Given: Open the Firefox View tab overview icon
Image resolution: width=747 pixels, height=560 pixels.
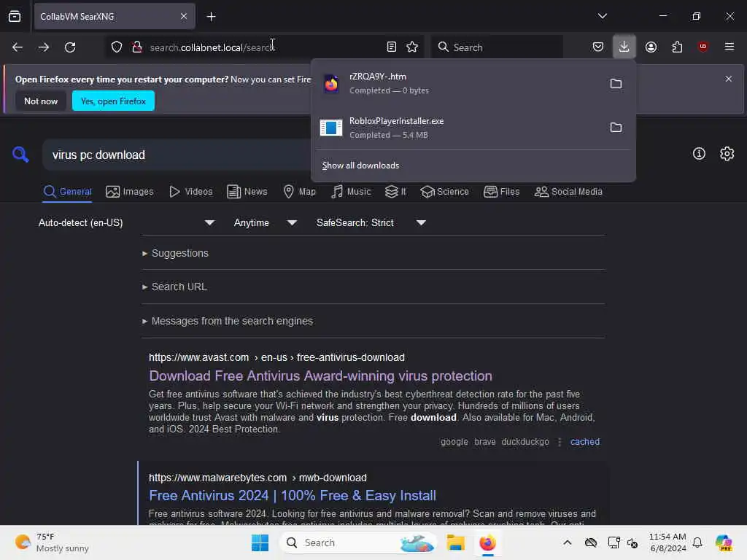Looking at the screenshot, I should tap(15, 16).
